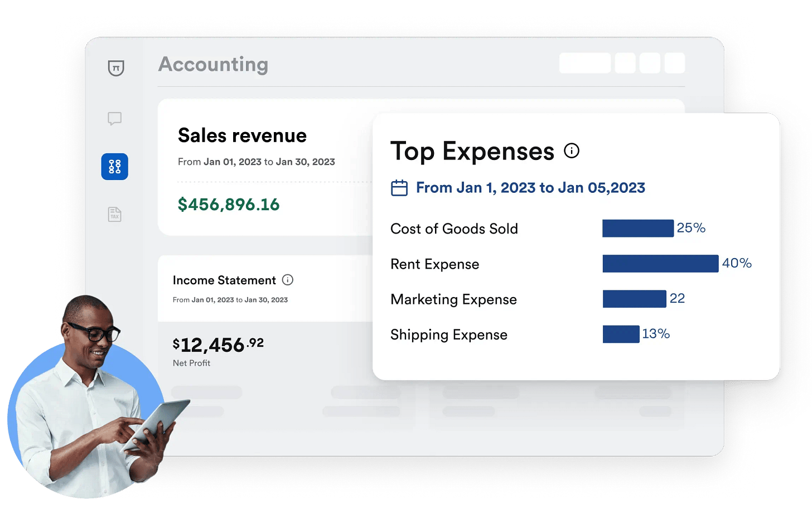The width and height of the screenshot is (812, 505).
Task: Click the Income Statement date range text
Action: point(230,300)
